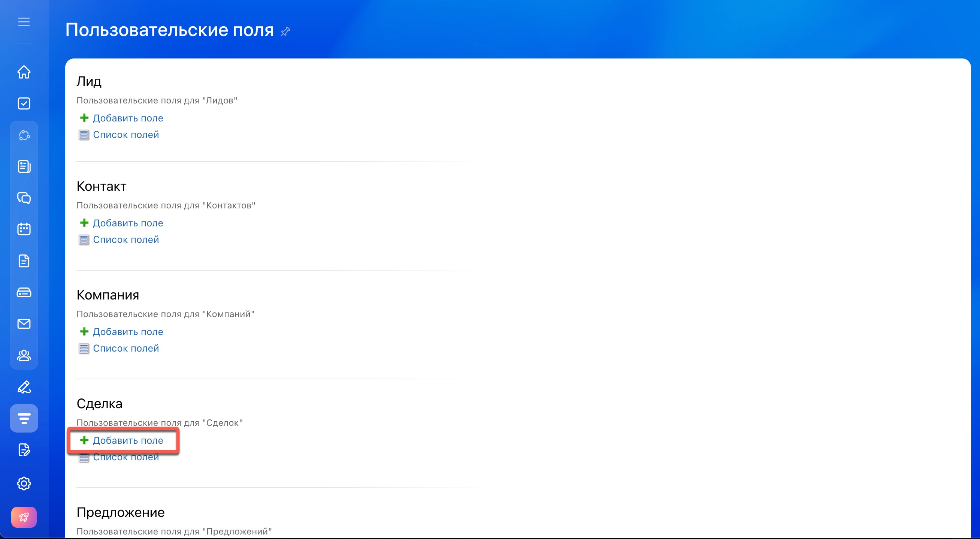980x539 pixels.
Task: Open the Calendar sidebar icon
Action: (x=24, y=229)
